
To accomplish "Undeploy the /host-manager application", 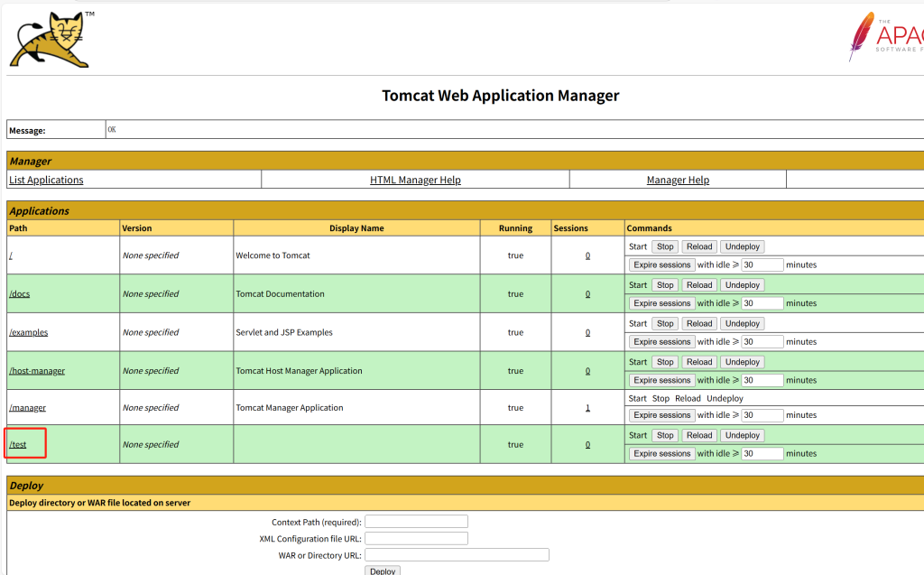I will [x=743, y=361].
